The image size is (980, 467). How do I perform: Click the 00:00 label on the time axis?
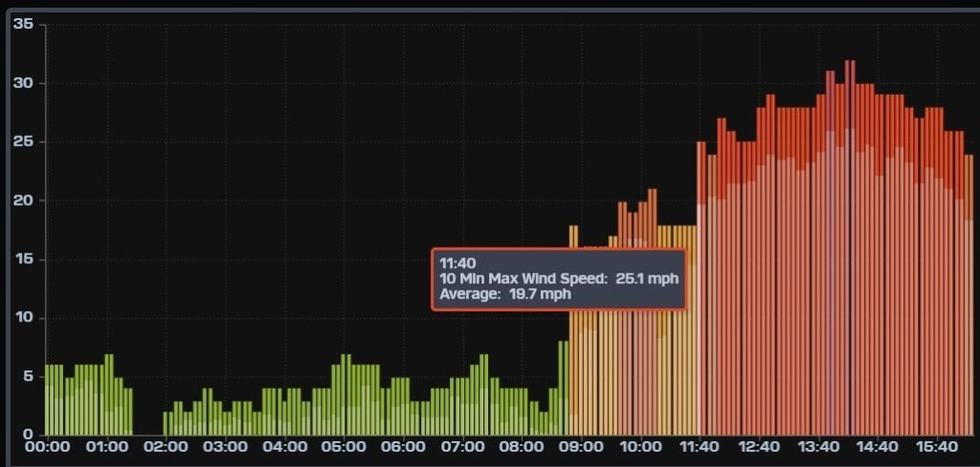coord(47,447)
